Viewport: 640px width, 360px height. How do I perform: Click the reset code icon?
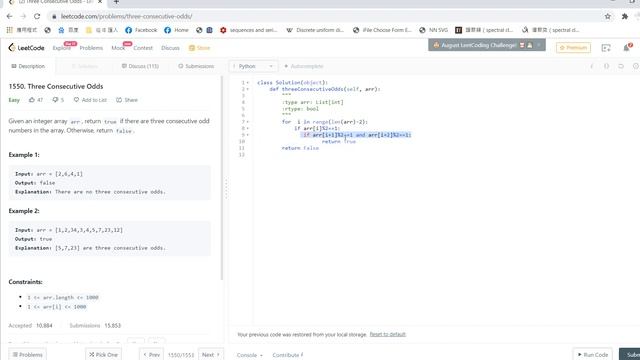coord(621,66)
